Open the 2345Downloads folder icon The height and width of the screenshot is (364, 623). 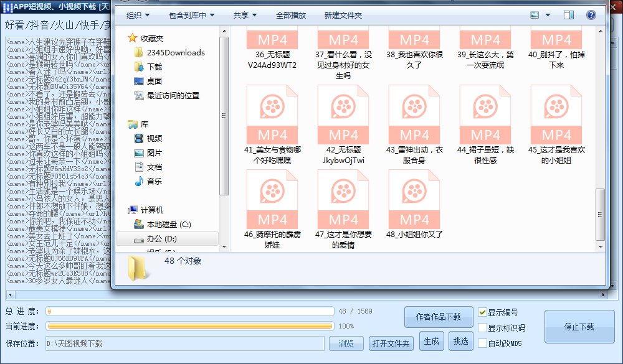pyautogui.click(x=138, y=52)
